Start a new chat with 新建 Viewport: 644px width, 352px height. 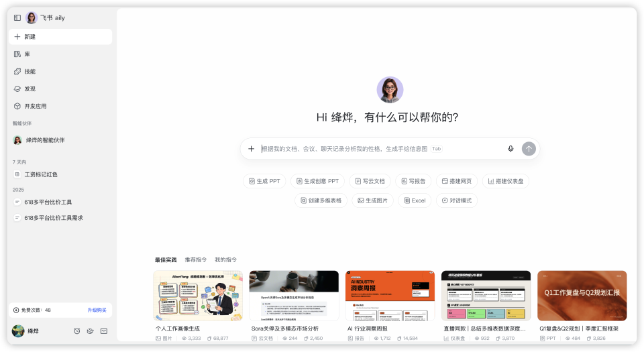[60, 36]
